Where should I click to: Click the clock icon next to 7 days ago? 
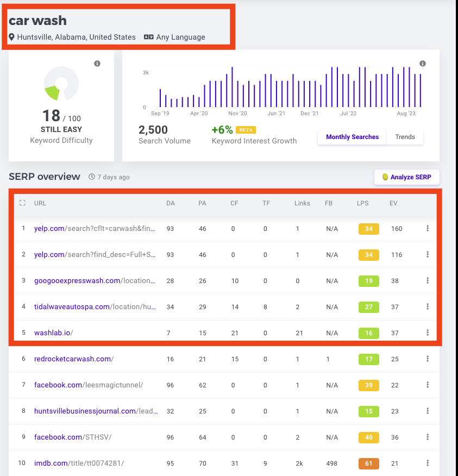click(92, 177)
